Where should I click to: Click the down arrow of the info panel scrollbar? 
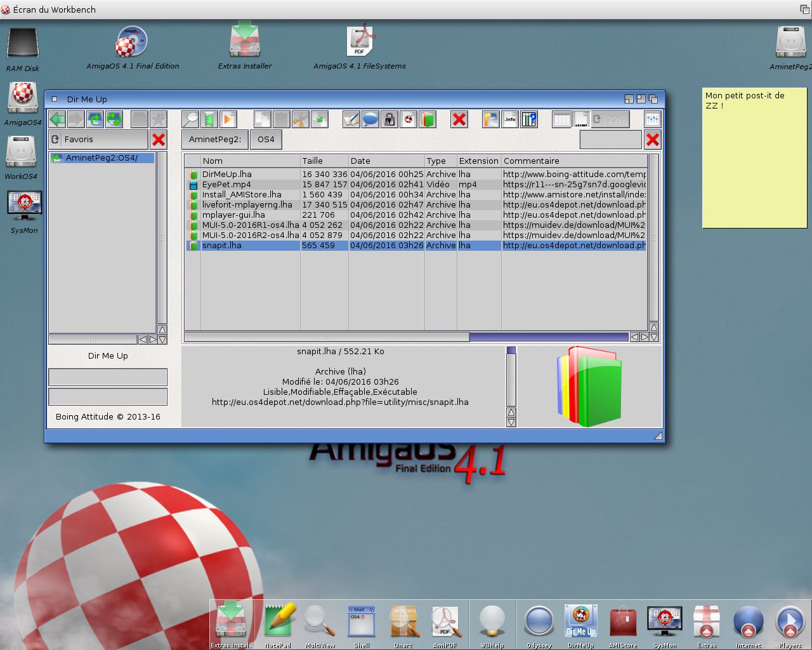511,422
